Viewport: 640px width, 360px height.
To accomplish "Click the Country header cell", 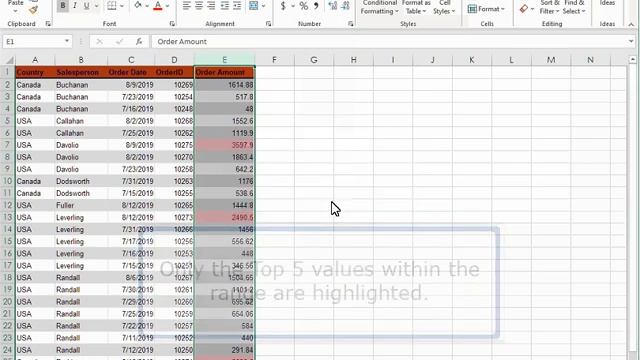I will click(x=35, y=73).
